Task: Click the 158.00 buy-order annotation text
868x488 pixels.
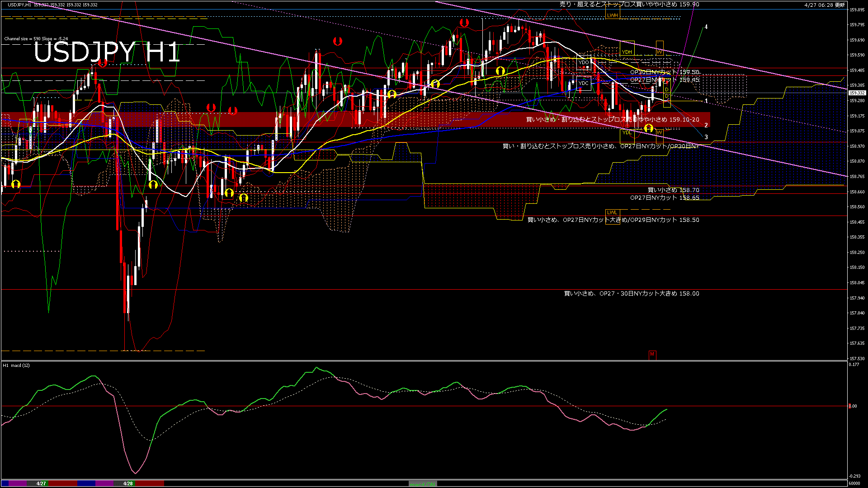Action: 631,294
